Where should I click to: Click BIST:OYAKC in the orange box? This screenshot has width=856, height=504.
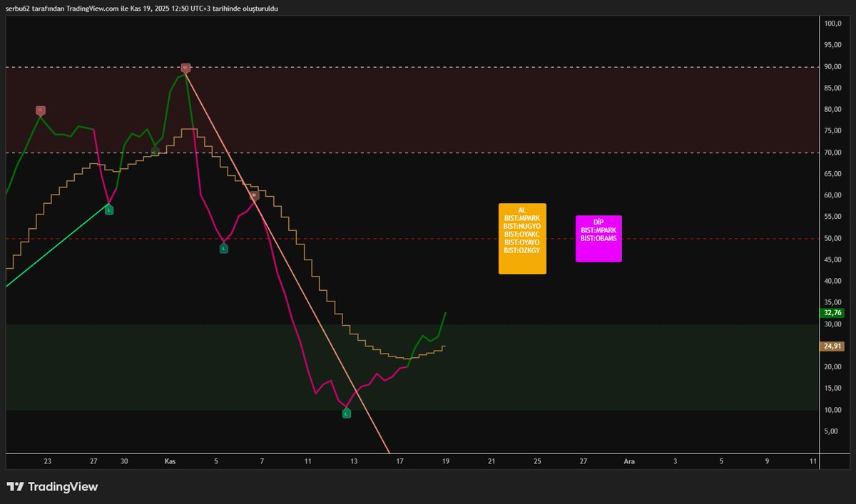[522, 234]
